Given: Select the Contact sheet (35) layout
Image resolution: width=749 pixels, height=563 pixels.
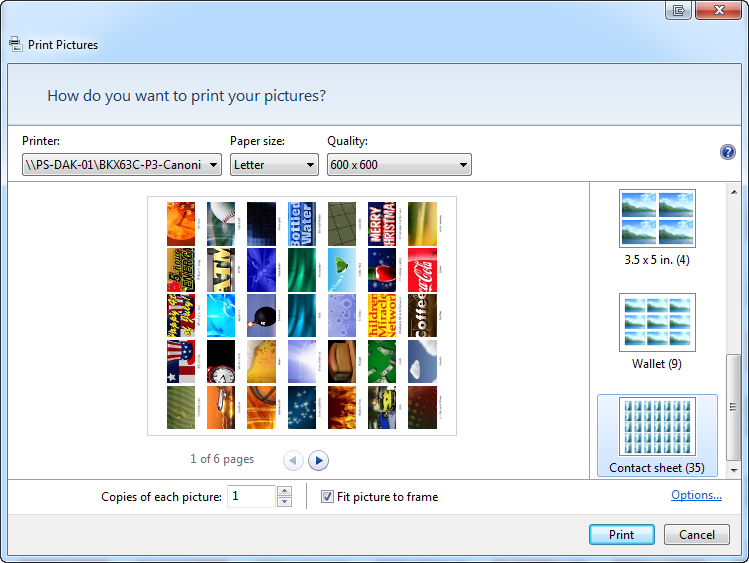Looking at the screenshot, I should tap(657, 436).
